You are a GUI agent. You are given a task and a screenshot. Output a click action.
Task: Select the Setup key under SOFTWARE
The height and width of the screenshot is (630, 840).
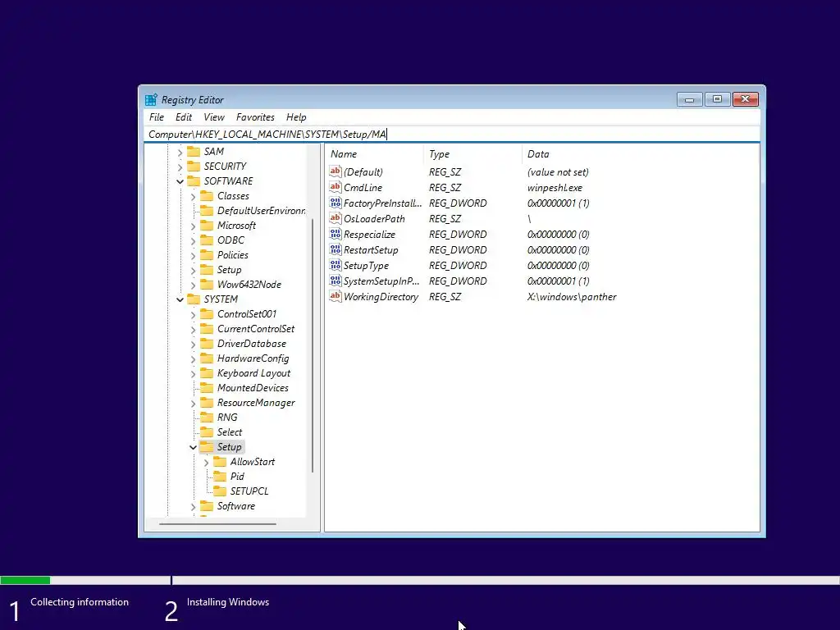tap(230, 270)
